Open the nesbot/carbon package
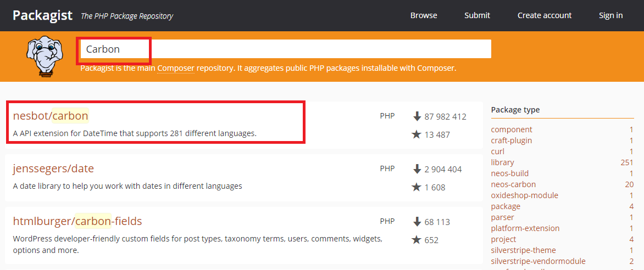 pyautogui.click(x=51, y=116)
